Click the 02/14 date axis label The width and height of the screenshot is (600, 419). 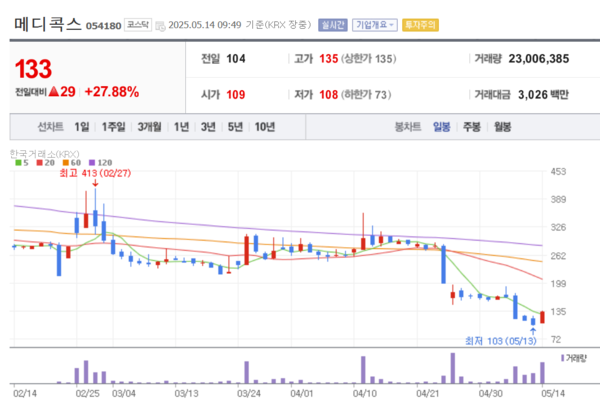point(25,393)
